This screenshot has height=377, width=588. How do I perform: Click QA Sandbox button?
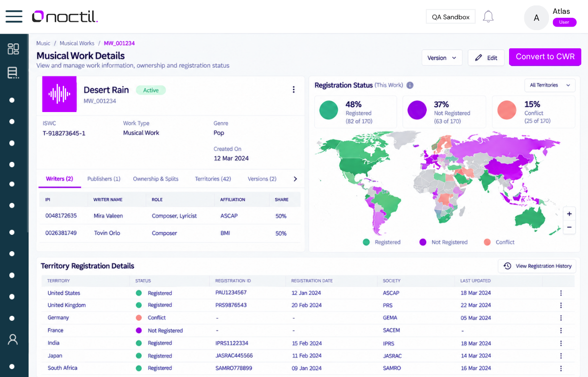click(x=450, y=17)
